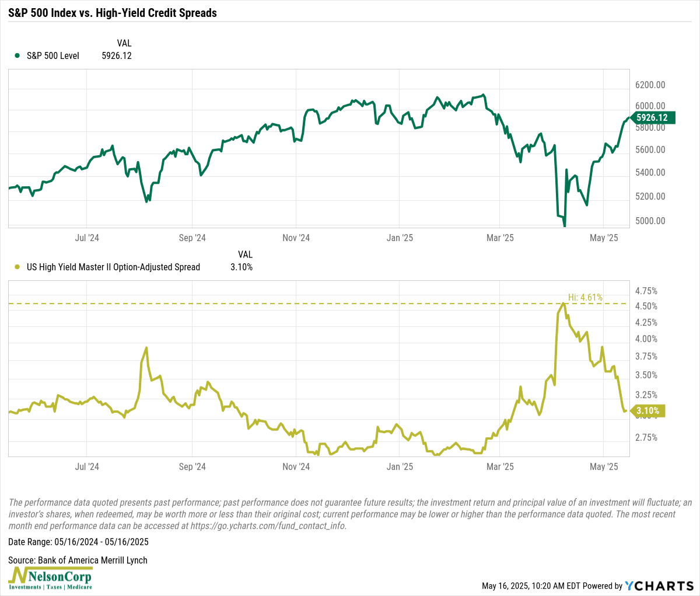Click the YCharts logo
This screenshot has height=596, width=700.
(x=659, y=585)
